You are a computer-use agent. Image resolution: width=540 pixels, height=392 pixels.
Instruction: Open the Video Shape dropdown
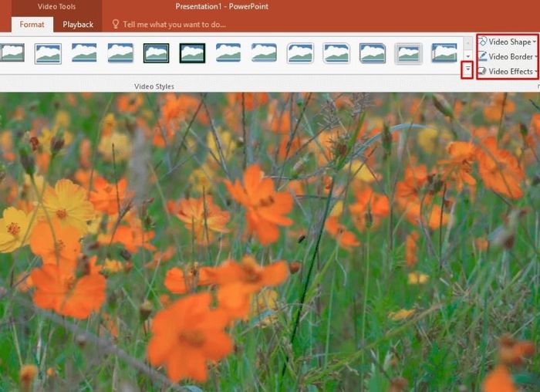pos(508,42)
